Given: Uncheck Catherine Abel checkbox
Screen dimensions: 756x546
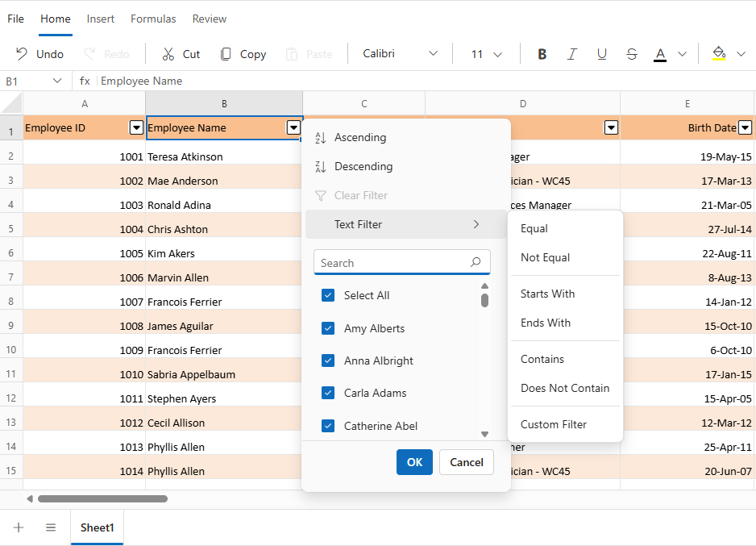Looking at the screenshot, I should coord(328,426).
